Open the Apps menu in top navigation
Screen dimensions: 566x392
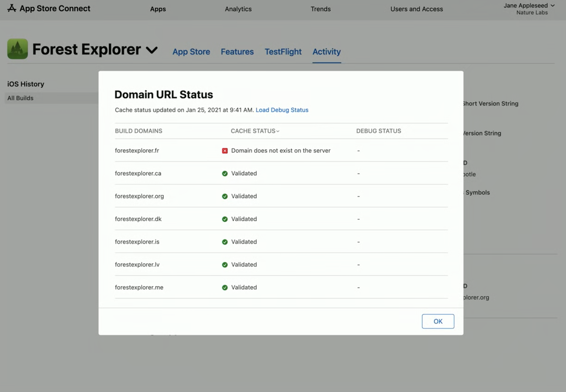[158, 9]
